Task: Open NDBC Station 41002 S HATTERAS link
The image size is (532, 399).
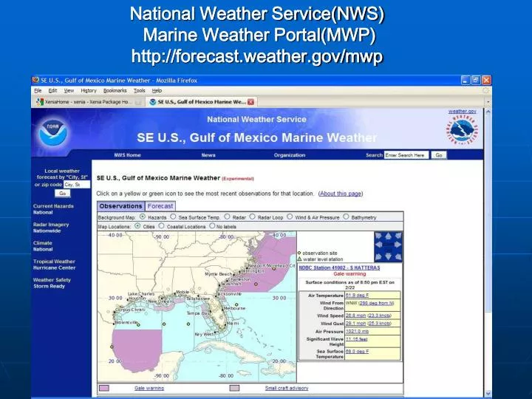Action: tap(339, 267)
